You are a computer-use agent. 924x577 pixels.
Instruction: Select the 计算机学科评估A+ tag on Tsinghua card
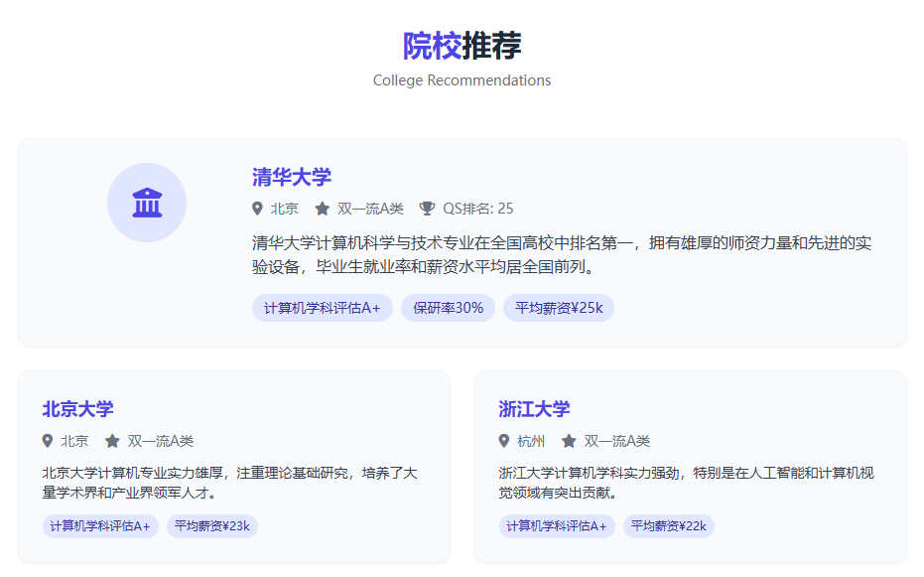click(x=323, y=308)
